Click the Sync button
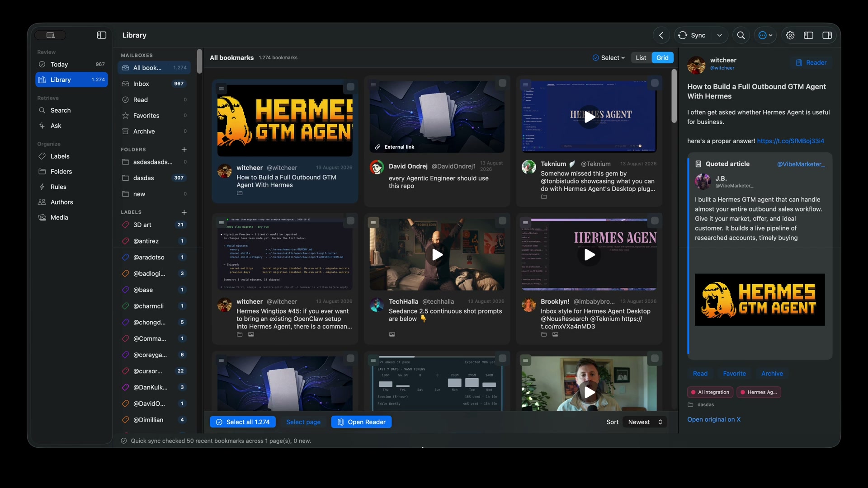Screen dimensions: 868x488 click(692, 35)
